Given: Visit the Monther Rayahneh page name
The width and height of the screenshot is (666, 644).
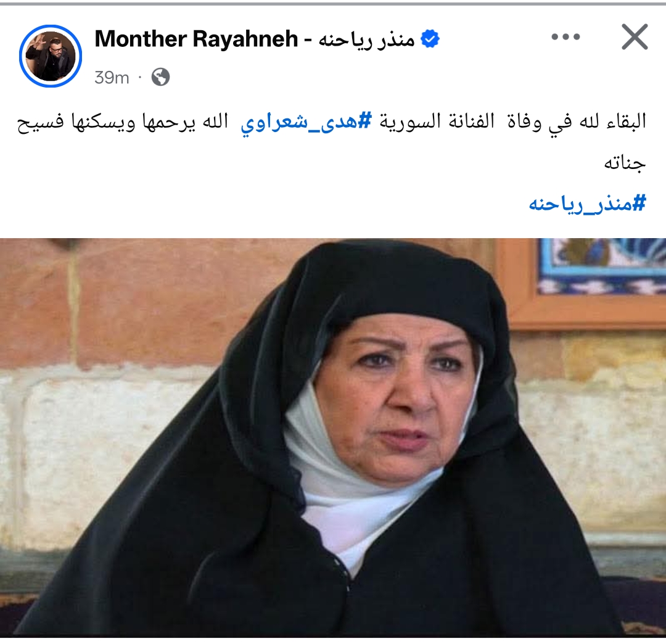Looking at the screenshot, I should click(x=196, y=39).
